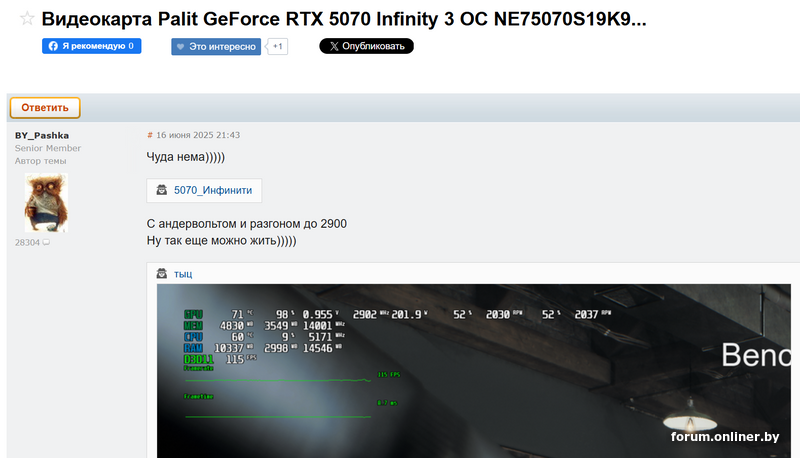Star the topic with the bookmark star icon
Screen dimensions: 800x458
tap(27, 19)
